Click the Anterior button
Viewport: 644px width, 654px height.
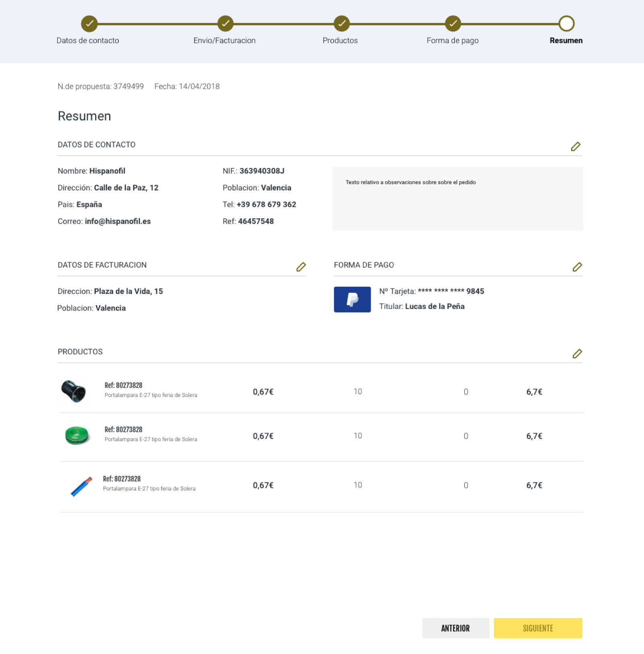pos(455,628)
